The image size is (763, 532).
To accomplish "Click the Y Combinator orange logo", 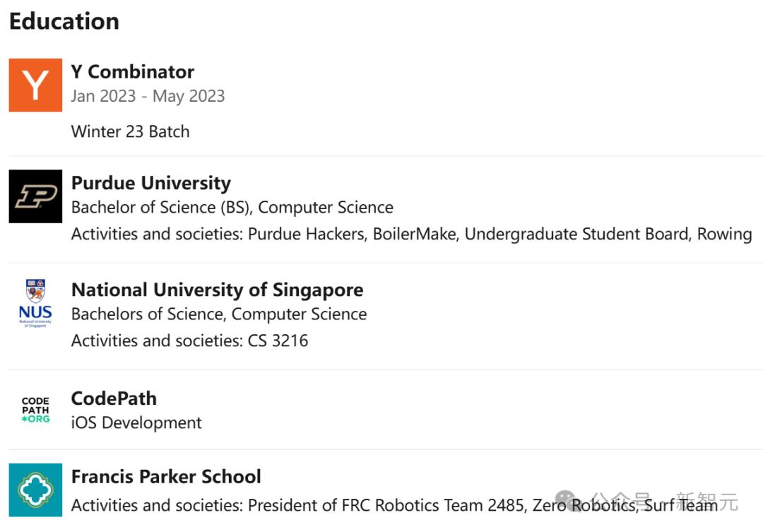I will pyautogui.click(x=35, y=85).
